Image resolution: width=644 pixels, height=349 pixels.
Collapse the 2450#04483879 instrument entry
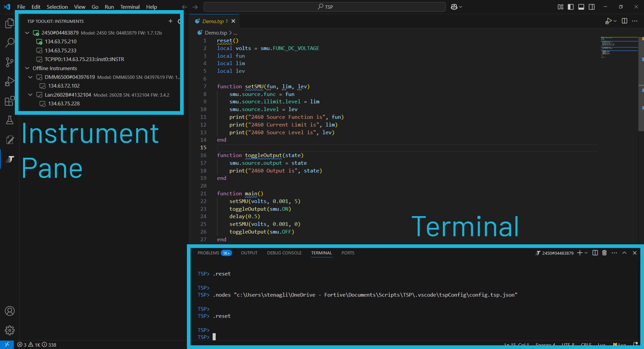[27, 33]
